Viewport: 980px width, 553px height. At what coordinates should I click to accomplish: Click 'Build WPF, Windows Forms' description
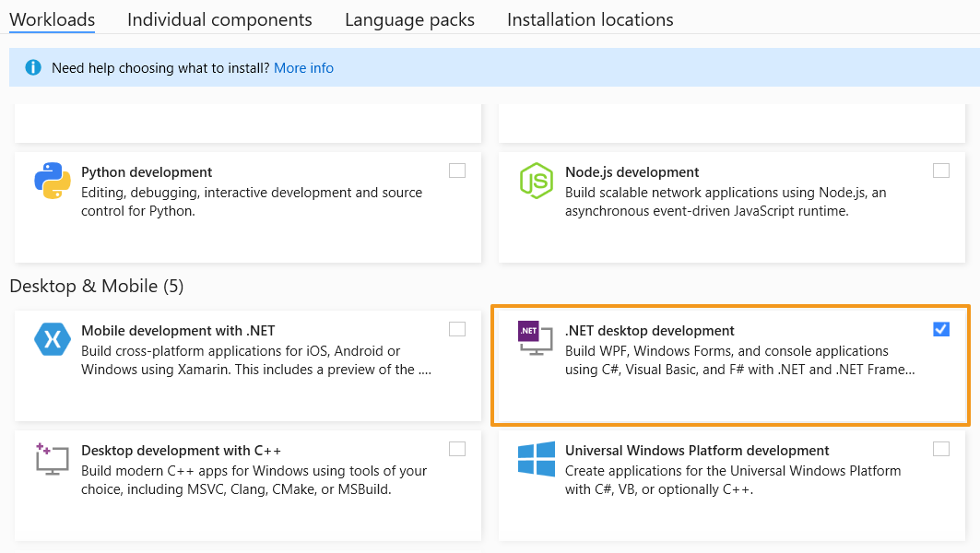[740, 360]
